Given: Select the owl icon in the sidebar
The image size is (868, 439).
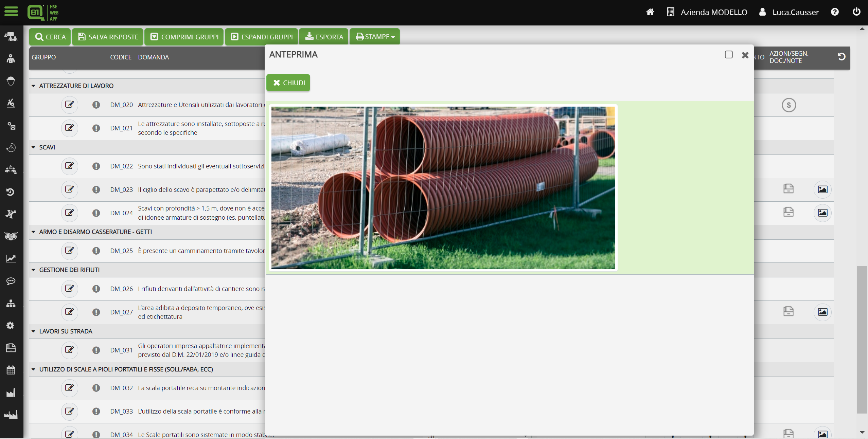Looking at the screenshot, I should (x=11, y=236).
